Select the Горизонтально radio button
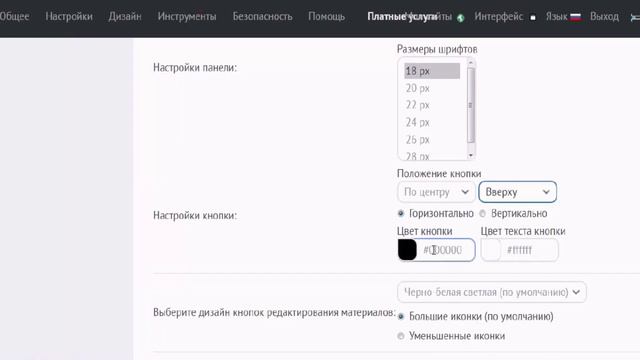 (401, 213)
